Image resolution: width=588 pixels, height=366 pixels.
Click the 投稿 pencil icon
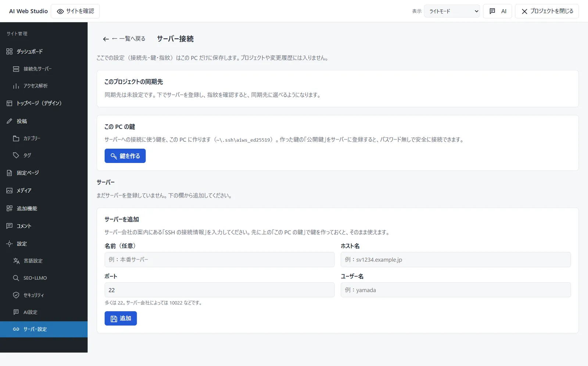10,121
